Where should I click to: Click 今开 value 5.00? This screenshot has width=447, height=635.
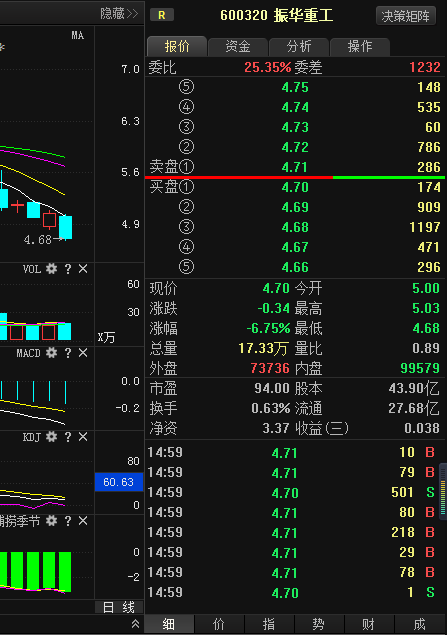(426, 288)
